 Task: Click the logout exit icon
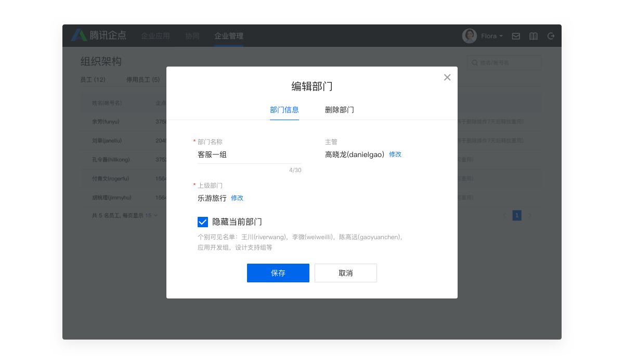[x=551, y=36]
